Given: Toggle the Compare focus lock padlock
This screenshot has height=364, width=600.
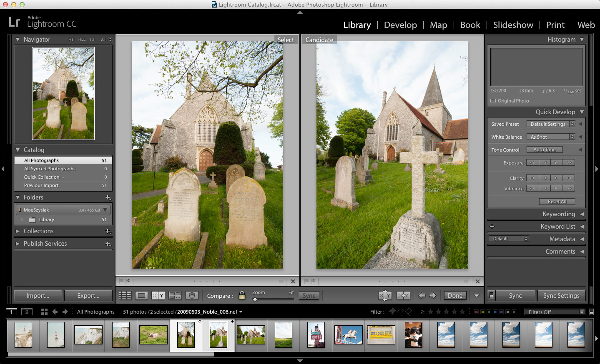Looking at the screenshot, I should 242,295.
